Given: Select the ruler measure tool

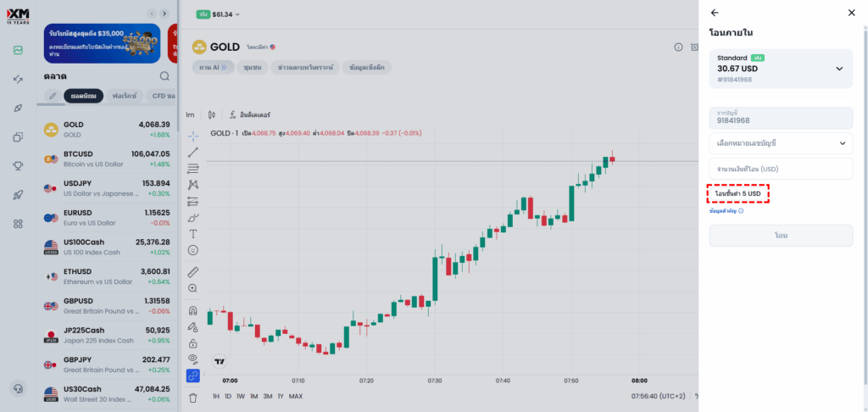Looking at the screenshot, I should (x=193, y=271).
